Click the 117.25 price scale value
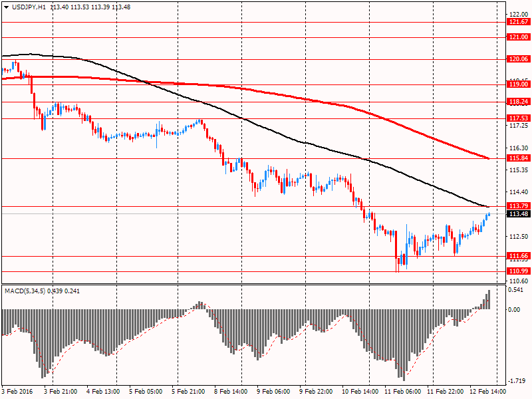This screenshot has width=532, height=399. [519, 126]
